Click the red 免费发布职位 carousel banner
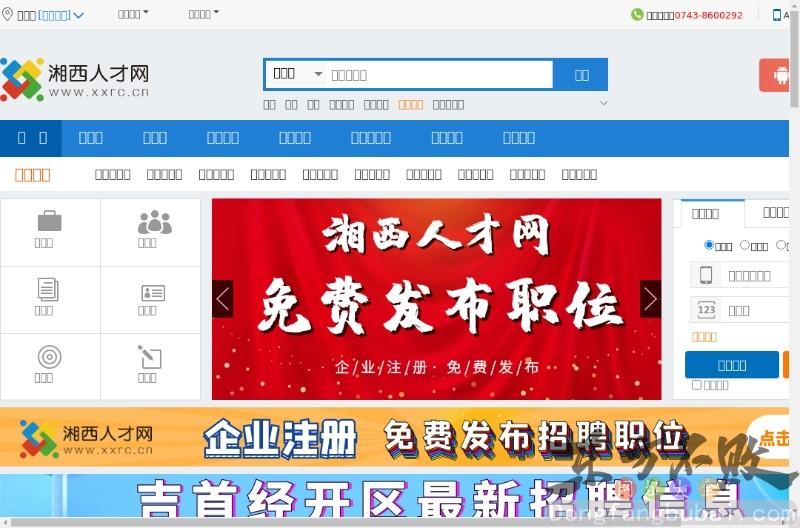 tap(436, 299)
